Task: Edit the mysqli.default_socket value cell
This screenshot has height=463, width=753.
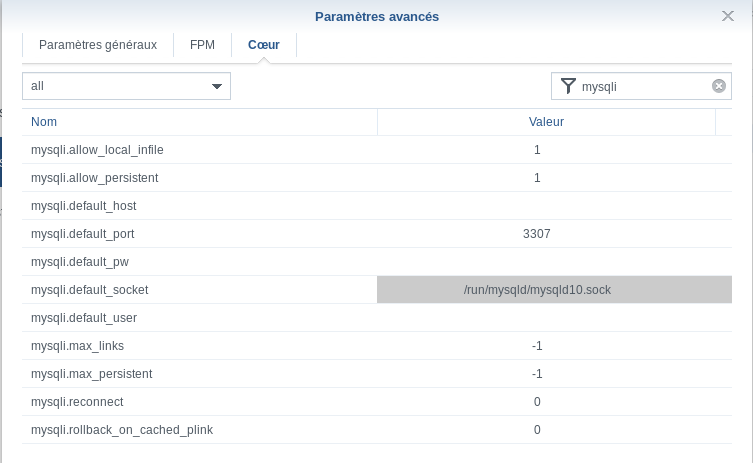Action: [537, 290]
